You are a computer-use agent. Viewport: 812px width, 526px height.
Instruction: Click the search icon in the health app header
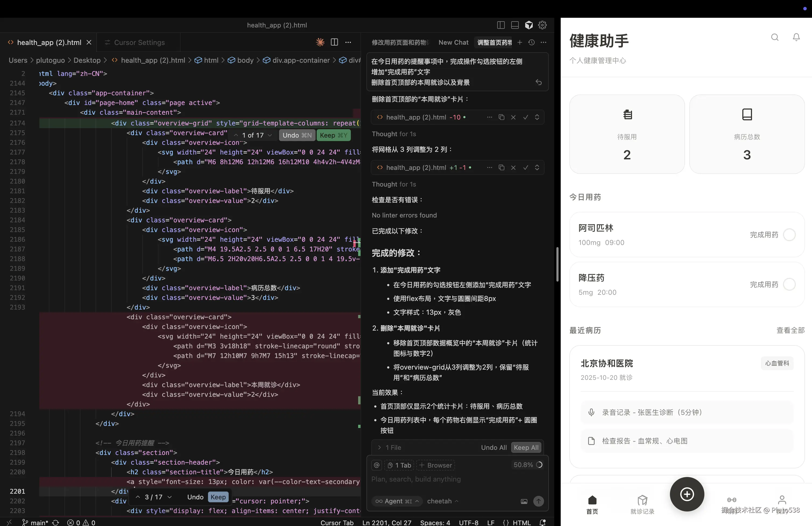775,37
